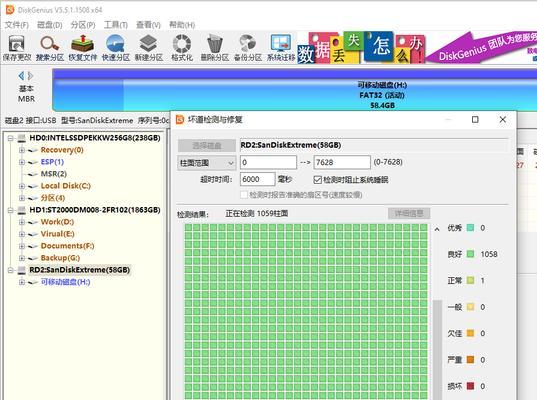Click the timeout field showing 6000
Viewport: 537px width, 400px height.
click(x=257, y=179)
